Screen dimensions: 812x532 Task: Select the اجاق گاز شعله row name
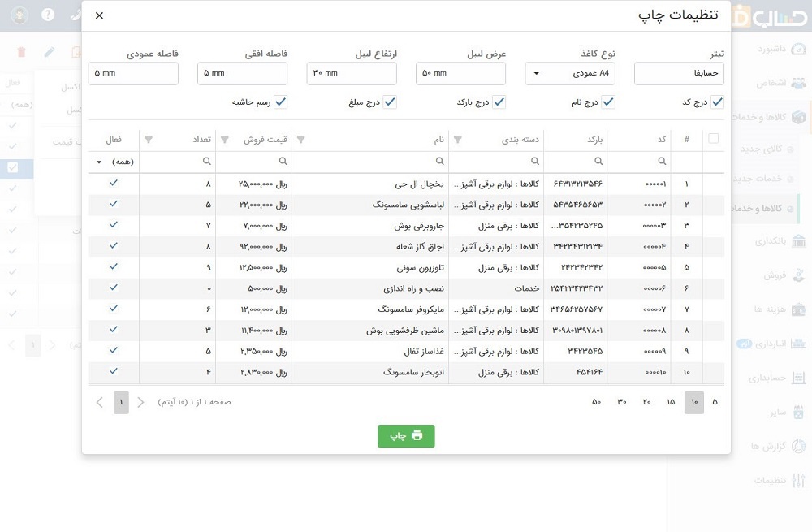[x=420, y=247]
